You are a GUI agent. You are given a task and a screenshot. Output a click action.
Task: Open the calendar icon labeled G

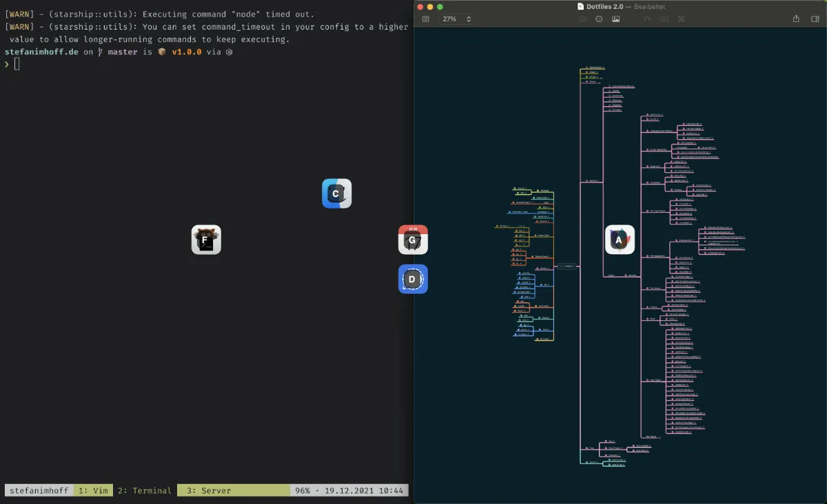point(413,240)
